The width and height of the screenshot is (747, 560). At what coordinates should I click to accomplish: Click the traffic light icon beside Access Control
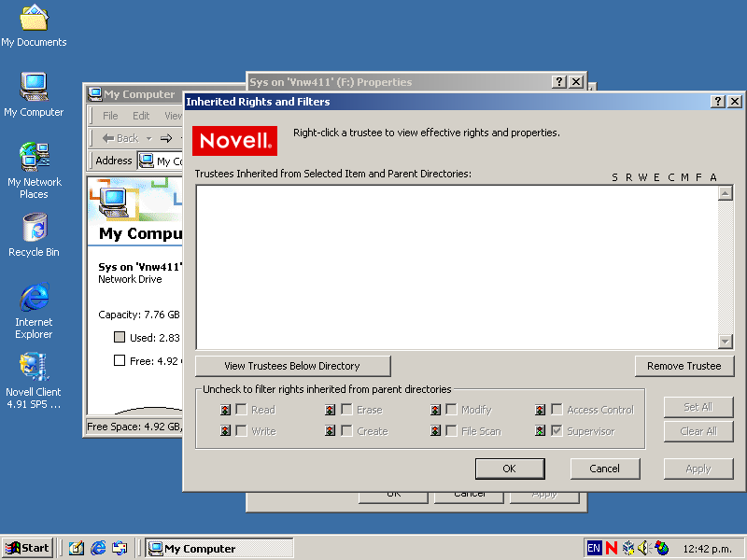[x=540, y=410]
